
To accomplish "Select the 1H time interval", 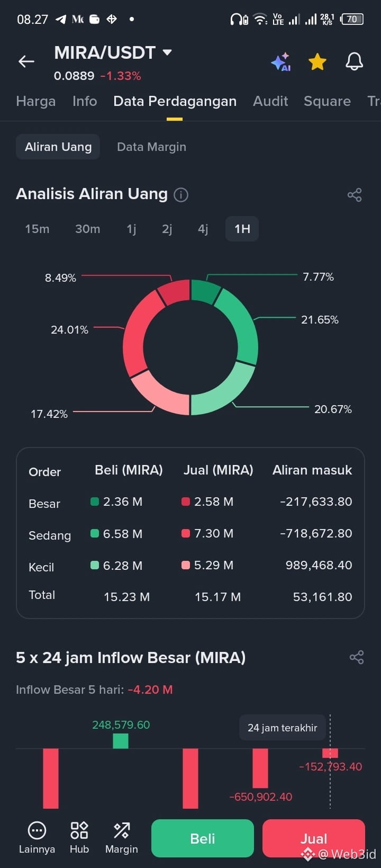I will (x=242, y=229).
